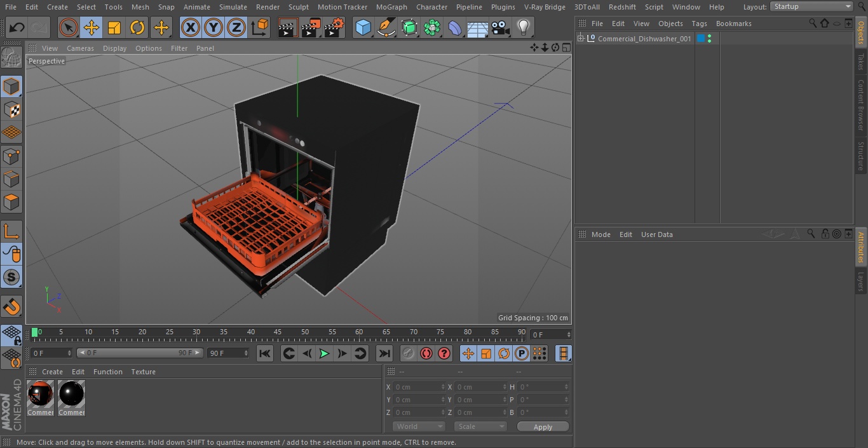Select the black Commer material thumbnail
868x448 pixels.
point(71,398)
